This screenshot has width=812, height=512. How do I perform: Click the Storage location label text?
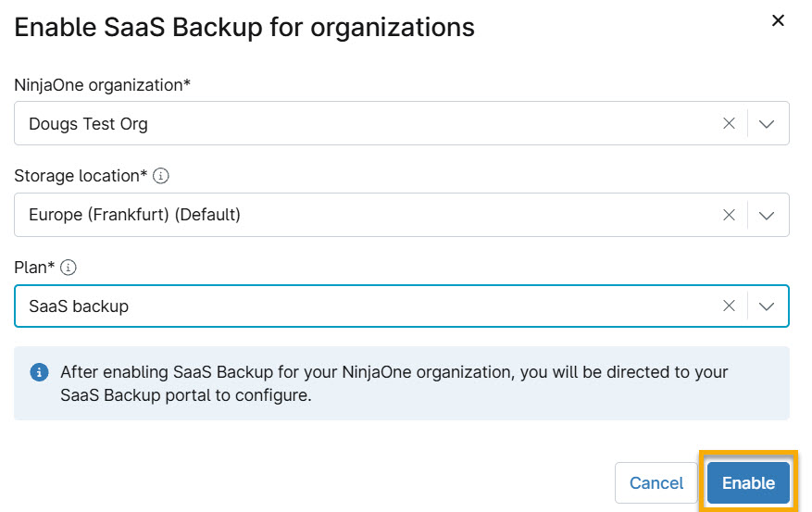81,176
